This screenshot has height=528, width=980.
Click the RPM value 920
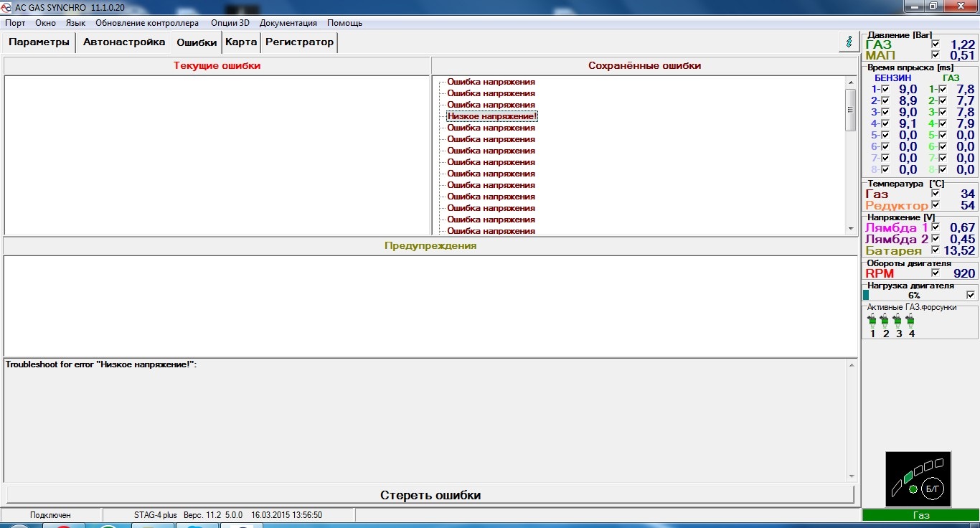(964, 273)
